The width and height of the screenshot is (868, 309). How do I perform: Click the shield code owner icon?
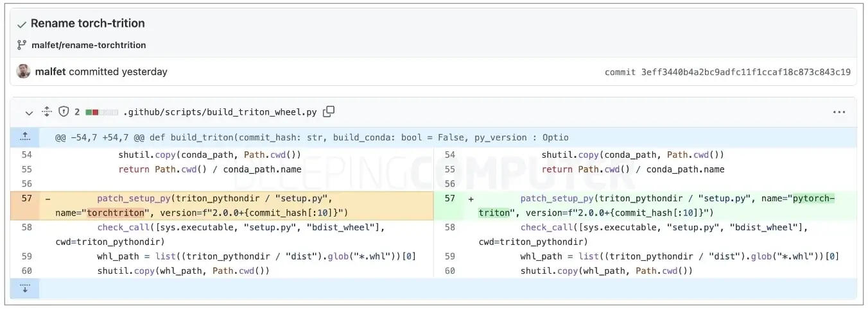pos(64,112)
